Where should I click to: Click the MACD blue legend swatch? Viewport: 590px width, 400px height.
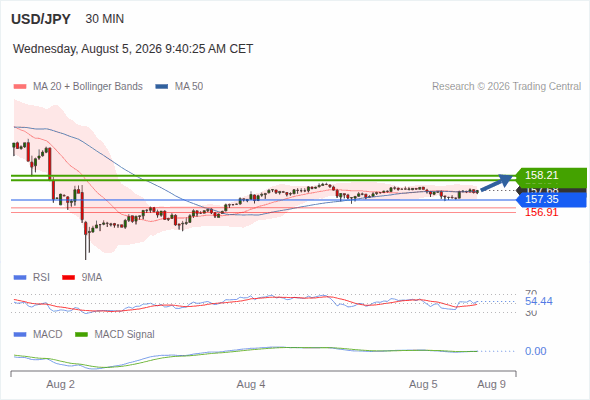20,334
